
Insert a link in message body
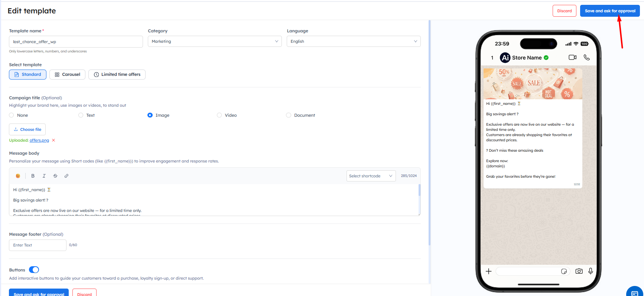click(66, 176)
